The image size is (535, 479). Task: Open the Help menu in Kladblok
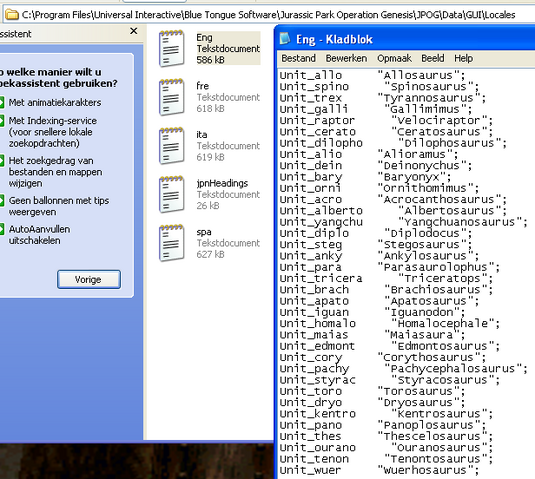(463, 58)
